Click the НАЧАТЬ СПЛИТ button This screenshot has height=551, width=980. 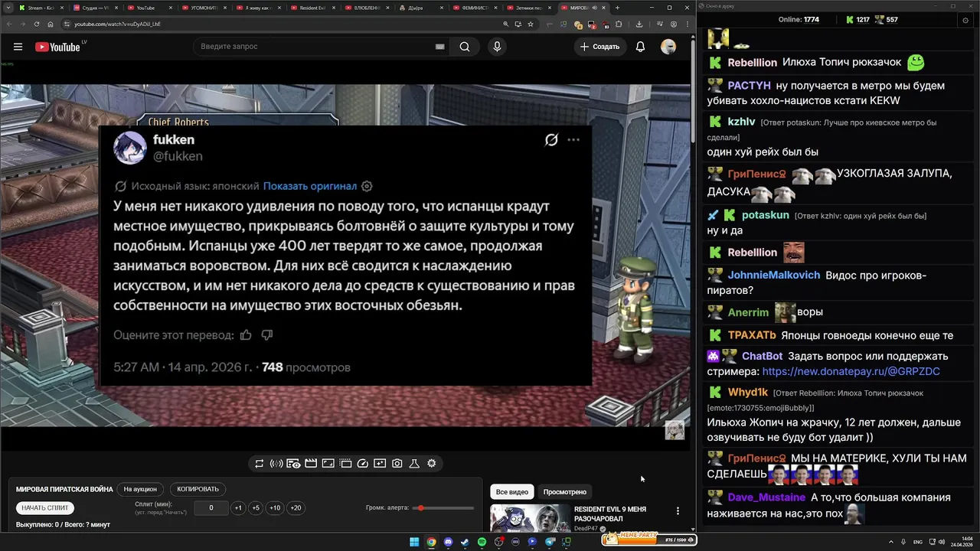(44, 508)
